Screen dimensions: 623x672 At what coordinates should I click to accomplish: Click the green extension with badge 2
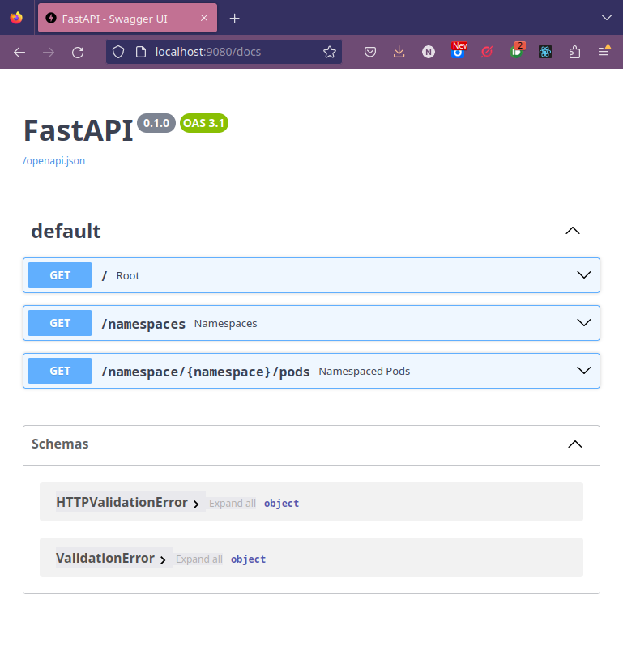click(x=517, y=50)
